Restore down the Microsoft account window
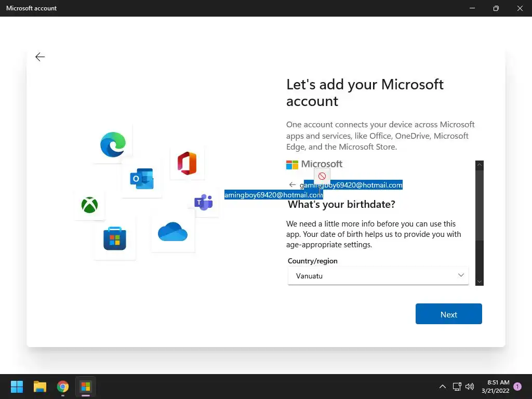Screen dimensions: 532x399 pos(496,8)
